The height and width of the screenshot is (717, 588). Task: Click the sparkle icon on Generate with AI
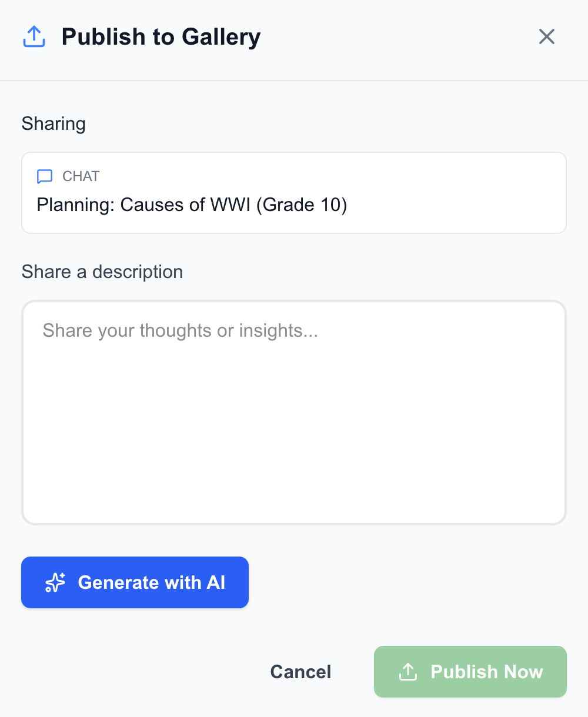55,582
